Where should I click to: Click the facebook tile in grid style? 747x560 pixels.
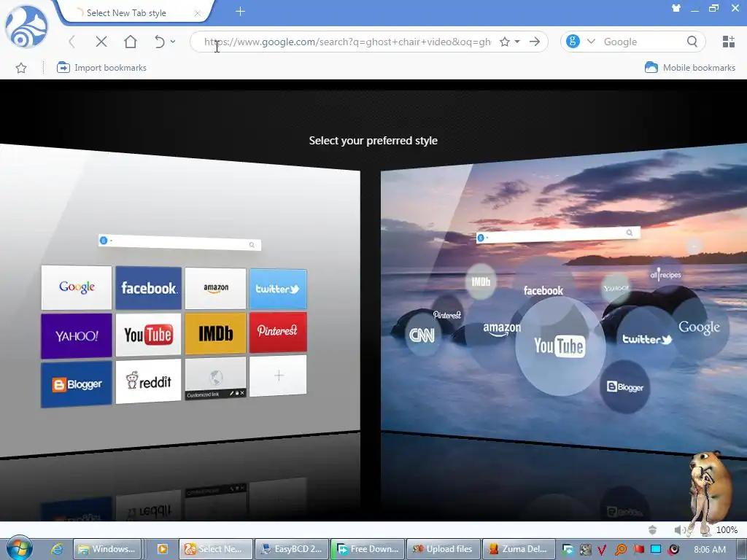tap(149, 288)
